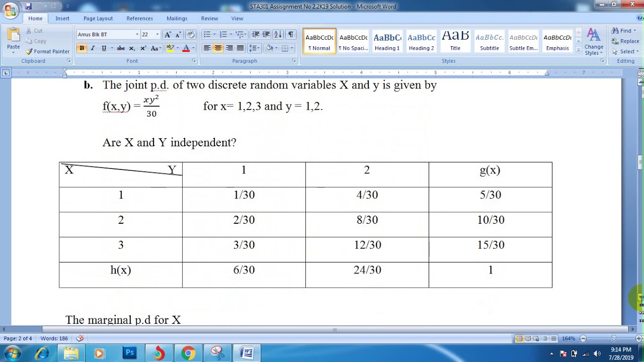Open the Home ribbon tab

(x=35, y=19)
